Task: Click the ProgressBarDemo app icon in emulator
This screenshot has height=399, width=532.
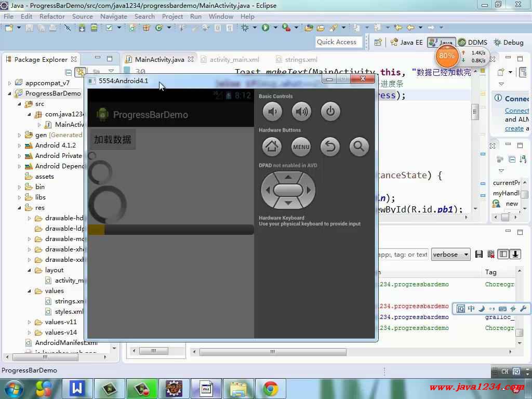Action: [x=102, y=115]
